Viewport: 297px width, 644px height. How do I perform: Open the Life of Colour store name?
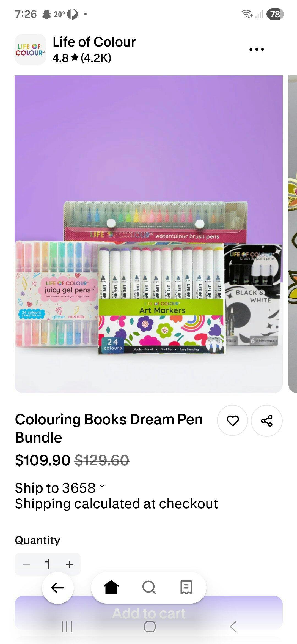point(94,42)
